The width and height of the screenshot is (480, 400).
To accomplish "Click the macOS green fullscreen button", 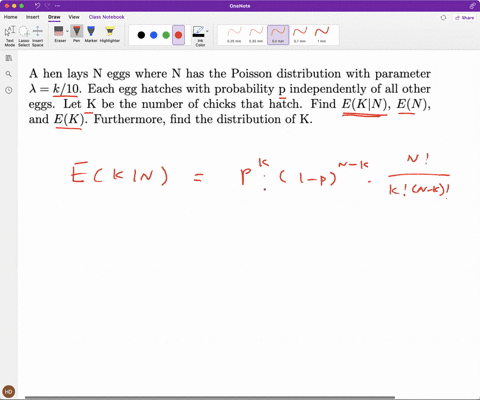I will tap(22, 6).
